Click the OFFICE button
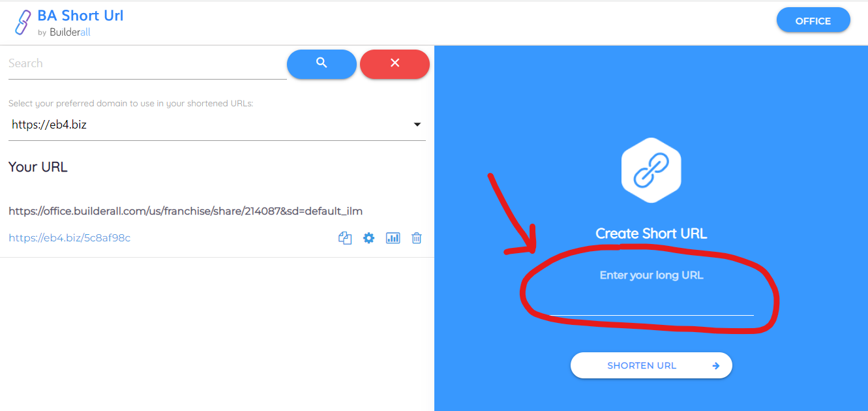Image resolution: width=868 pixels, height=411 pixels. [x=813, y=21]
